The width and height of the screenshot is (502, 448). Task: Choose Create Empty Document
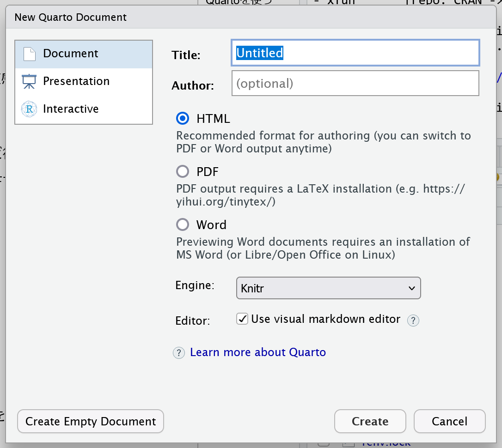pos(91,421)
